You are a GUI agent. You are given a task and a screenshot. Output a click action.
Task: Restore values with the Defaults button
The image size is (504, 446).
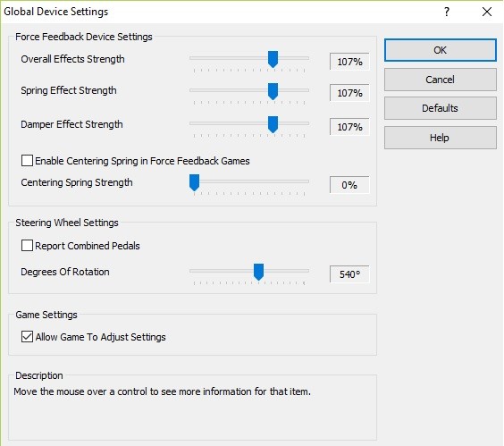440,108
